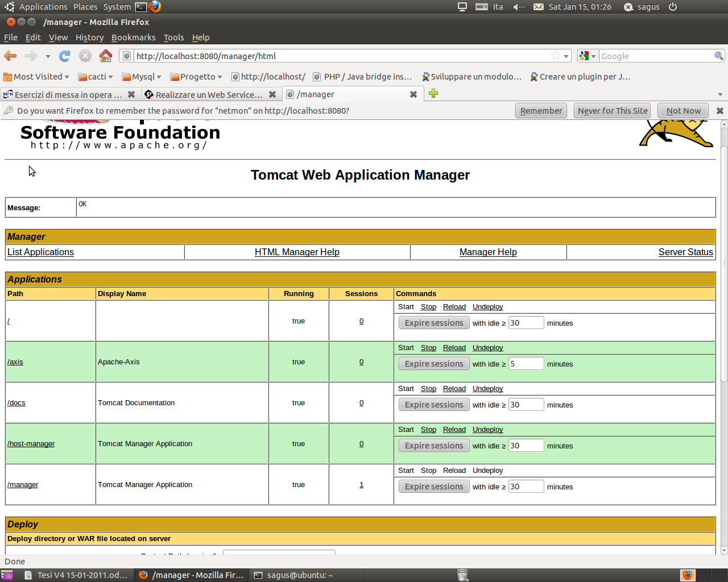Open Manager Help link
Image resolution: width=728 pixels, height=582 pixels.
[x=488, y=252]
